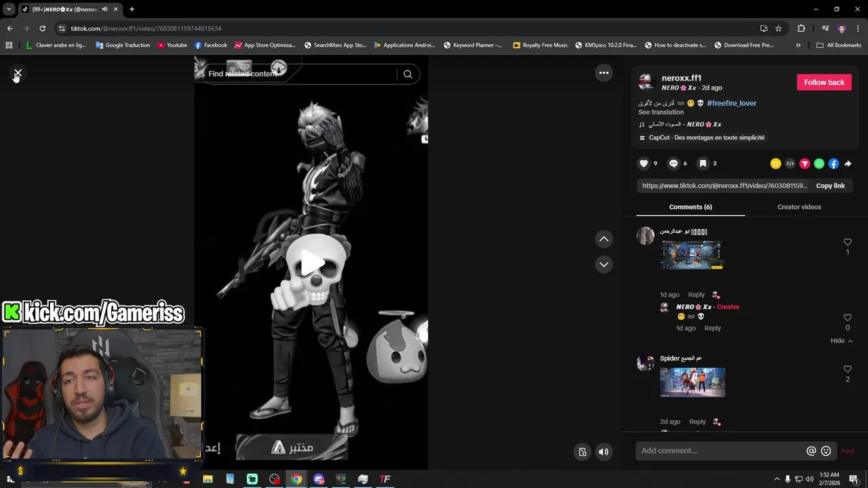The image size is (868, 488).
Task: Open the All Bookmarks folder
Action: [x=839, y=45]
